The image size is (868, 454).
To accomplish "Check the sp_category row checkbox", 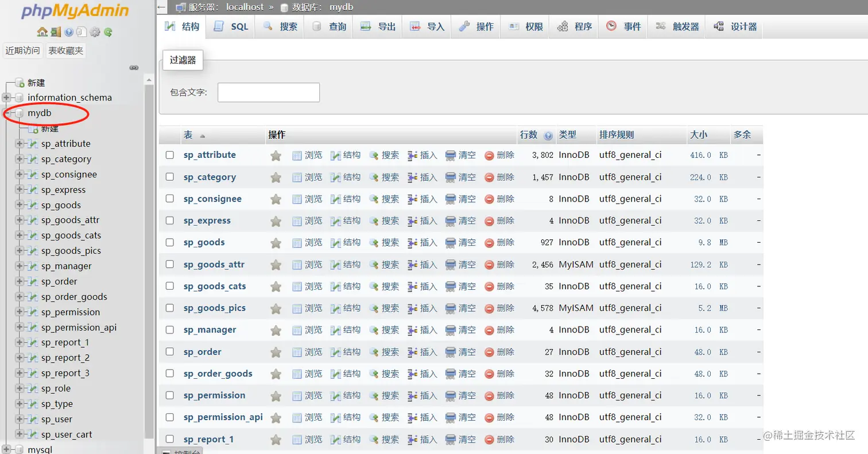I will pos(169,177).
